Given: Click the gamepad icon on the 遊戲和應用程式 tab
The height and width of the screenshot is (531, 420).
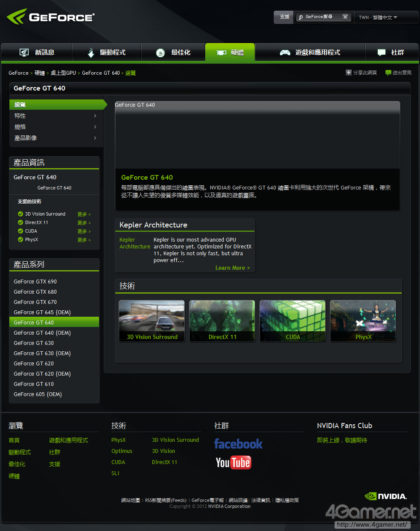Looking at the screenshot, I should coord(285,53).
